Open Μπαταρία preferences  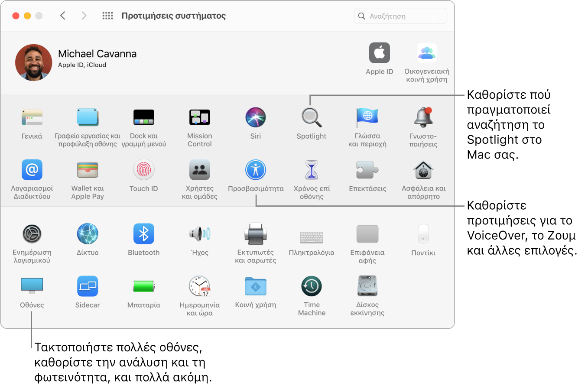[143, 286]
